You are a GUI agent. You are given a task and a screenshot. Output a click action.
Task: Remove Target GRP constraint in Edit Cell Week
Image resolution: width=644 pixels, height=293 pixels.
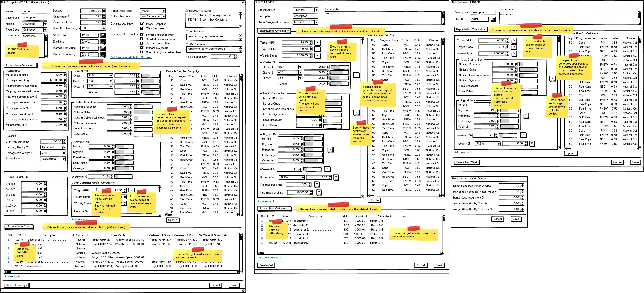point(514,40)
